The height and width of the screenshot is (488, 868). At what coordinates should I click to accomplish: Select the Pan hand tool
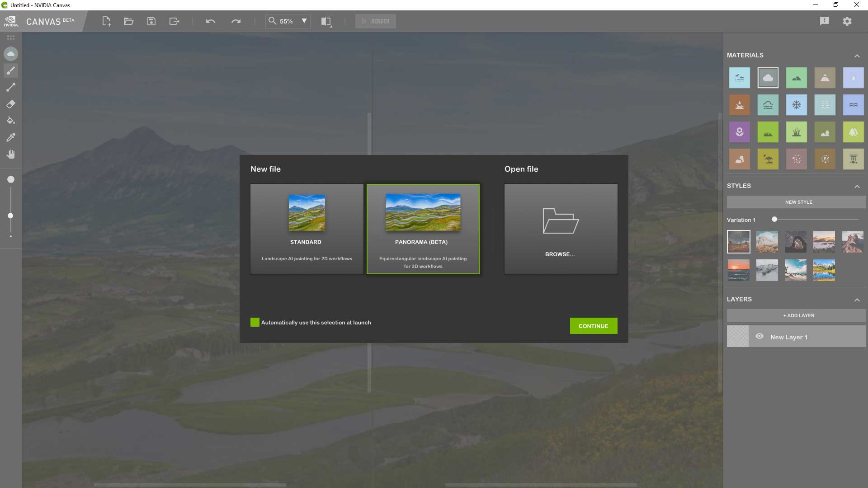click(x=11, y=154)
